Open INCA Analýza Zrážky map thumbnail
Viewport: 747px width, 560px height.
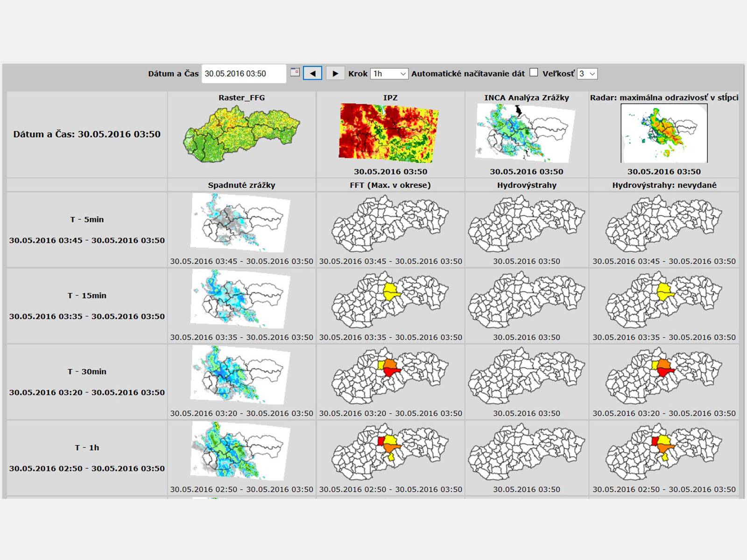[x=526, y=133]
